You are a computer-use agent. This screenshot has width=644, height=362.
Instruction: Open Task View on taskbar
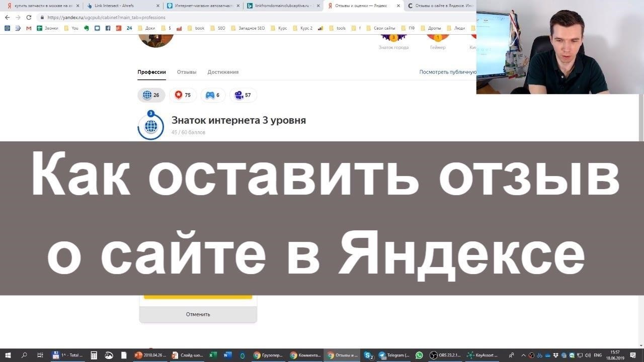click(x=40, y=355)
